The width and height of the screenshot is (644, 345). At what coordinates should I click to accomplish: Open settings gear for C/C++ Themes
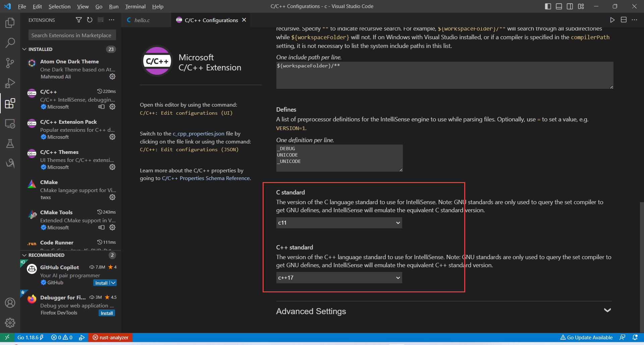[112, 167]
